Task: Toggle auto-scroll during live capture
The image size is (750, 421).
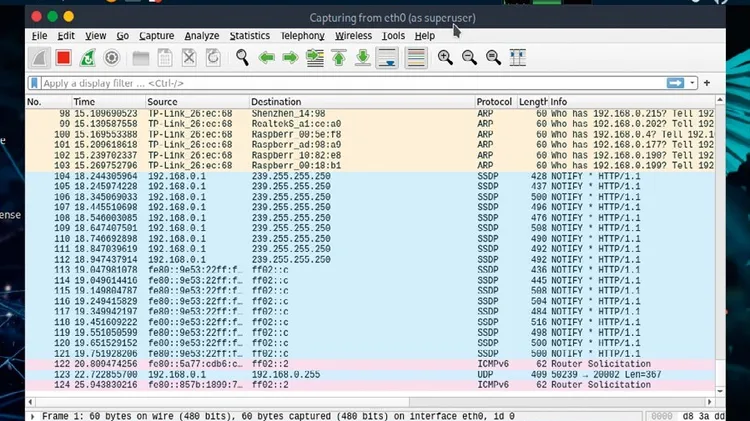Action: [x=387, y=58]
